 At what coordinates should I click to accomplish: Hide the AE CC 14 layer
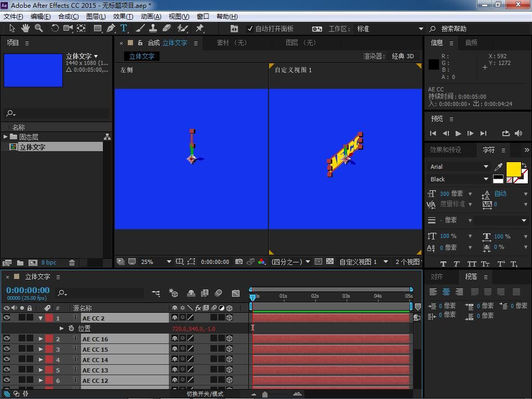pyautogui.click(x=6, y=359)
